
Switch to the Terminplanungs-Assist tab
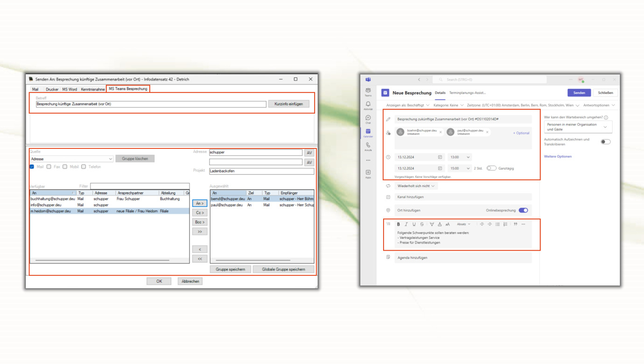pyautogui.click(x=467, y=93)
